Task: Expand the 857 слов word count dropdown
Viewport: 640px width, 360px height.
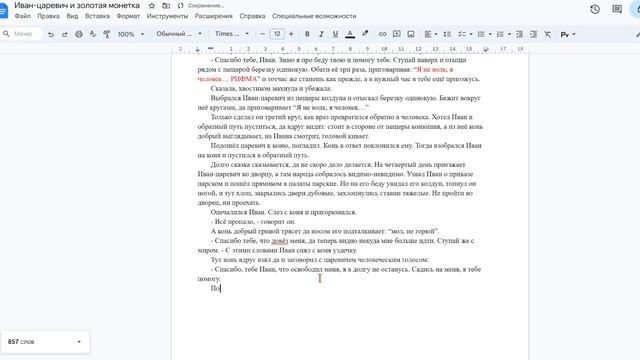Action: pyautogui.click(x=79, y=342)
